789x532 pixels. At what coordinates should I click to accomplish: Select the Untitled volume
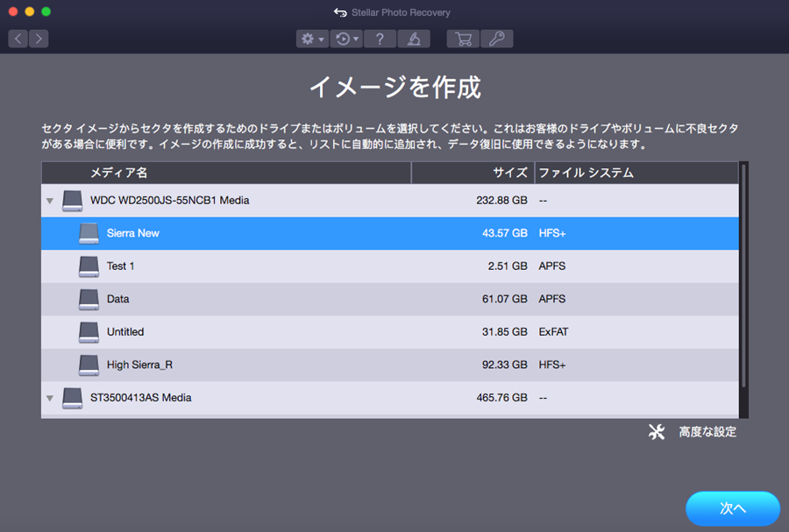point(390,332)
